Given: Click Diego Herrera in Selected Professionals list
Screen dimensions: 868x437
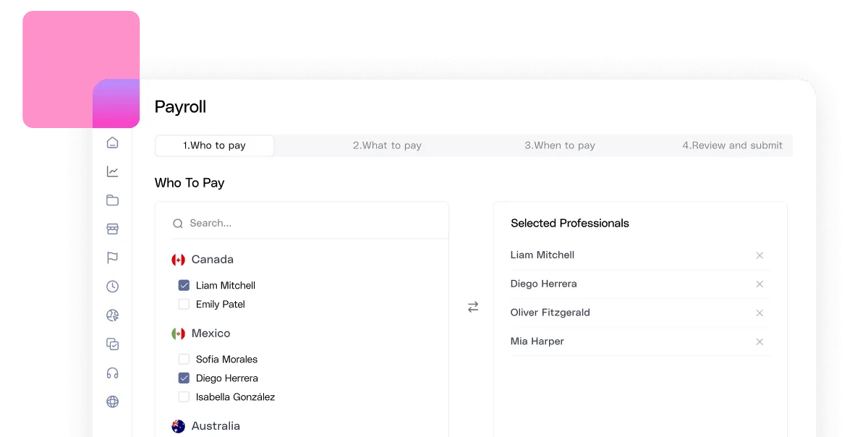Looking at the screenshot, I should click(544, 284).
